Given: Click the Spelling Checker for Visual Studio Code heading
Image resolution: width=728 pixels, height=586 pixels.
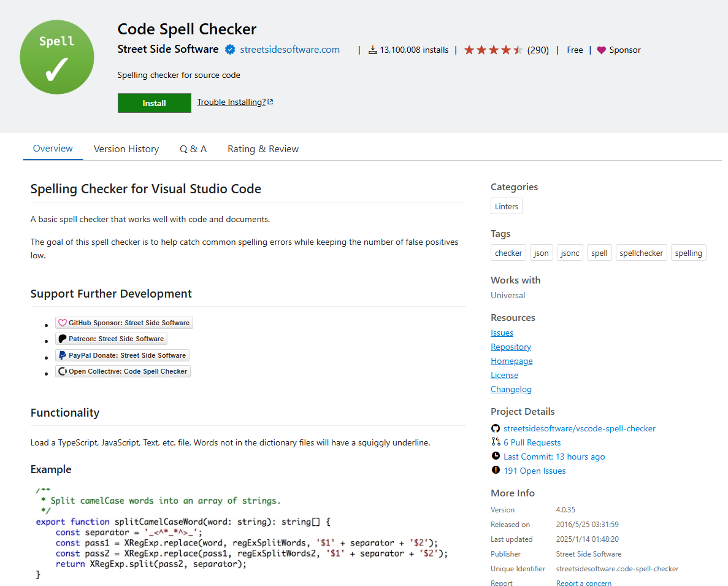Looking at the screenshot, I should click(x=146, y=189).
